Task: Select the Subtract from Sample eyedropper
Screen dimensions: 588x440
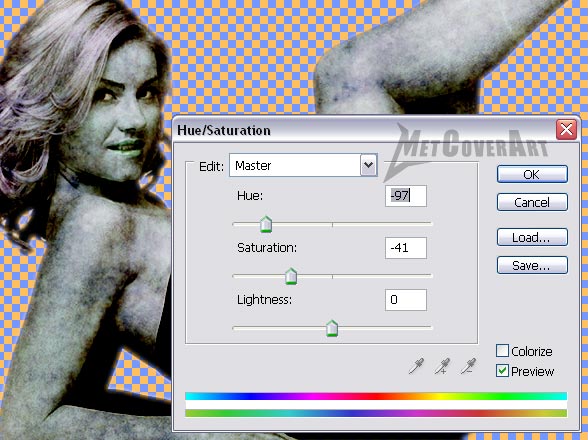Action: point(468,366)
